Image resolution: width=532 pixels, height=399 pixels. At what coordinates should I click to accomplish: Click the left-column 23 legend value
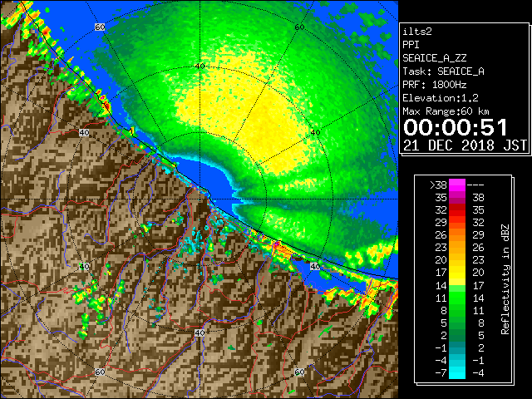[x=441, y=248]
